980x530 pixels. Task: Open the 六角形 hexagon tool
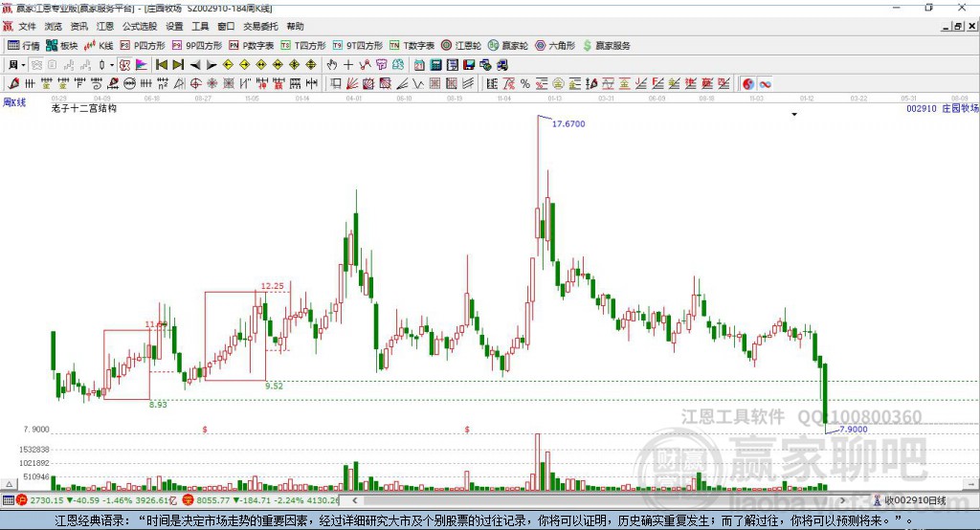click(555, 46)
